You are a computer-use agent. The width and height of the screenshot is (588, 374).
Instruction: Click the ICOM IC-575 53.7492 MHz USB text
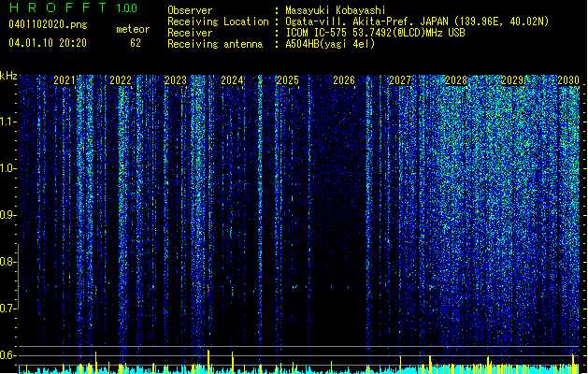[376, 33]
